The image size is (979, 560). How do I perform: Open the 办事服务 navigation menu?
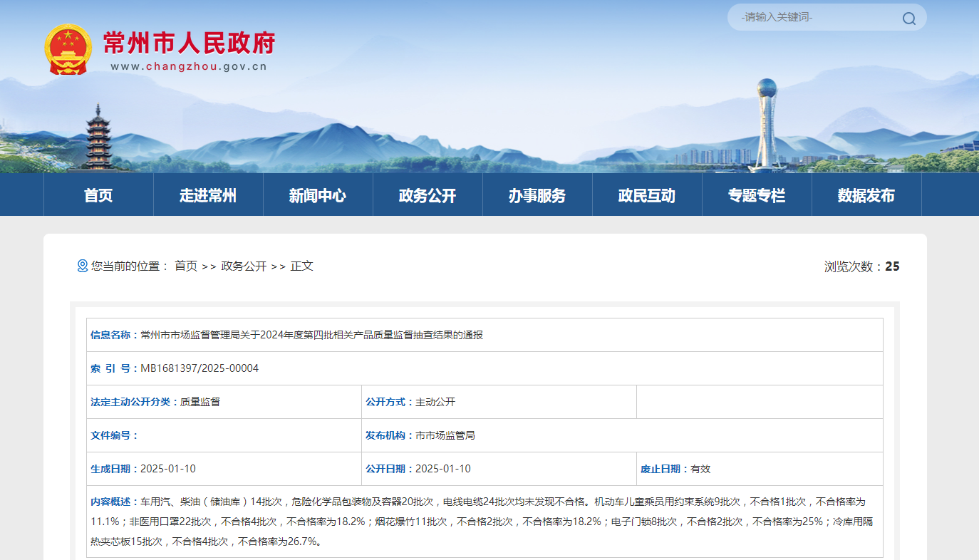[537, 195]
